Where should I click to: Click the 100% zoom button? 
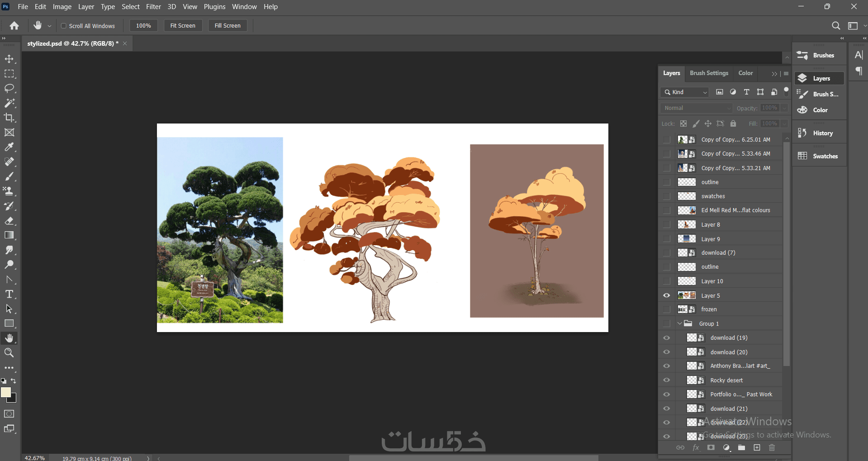tap(143, 26)
